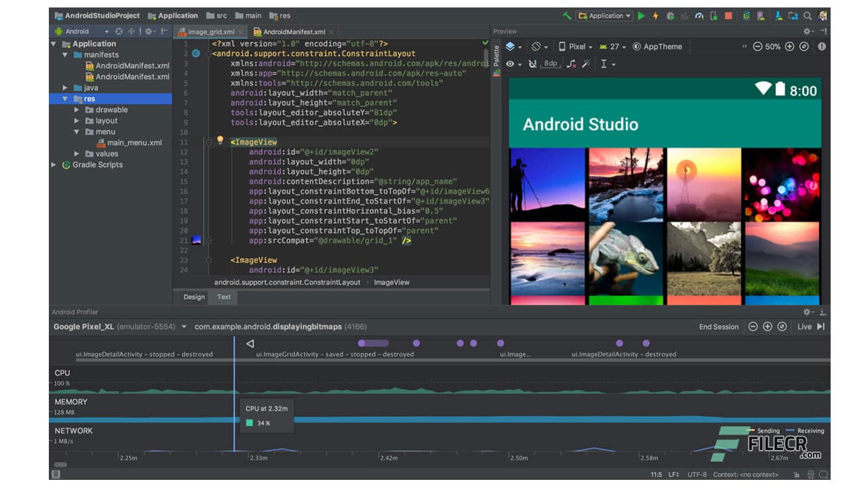Viewport: 868px width, 488px height.
Task: Switch to the Design tab of the layout editor
Action: [193, 297]
